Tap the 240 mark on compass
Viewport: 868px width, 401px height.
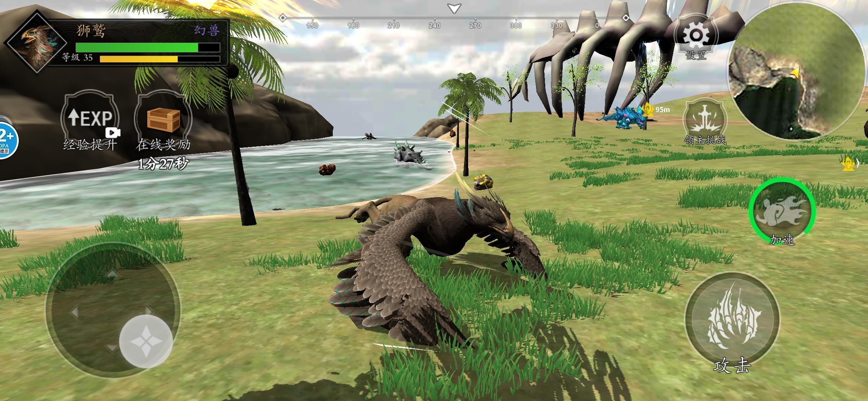pos(434,26)
